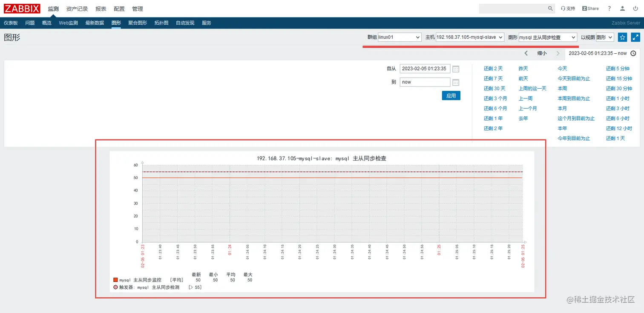Select the 还剩 7 天 range
Viewport: 644px width, 313px height.
tap(493, 78)
